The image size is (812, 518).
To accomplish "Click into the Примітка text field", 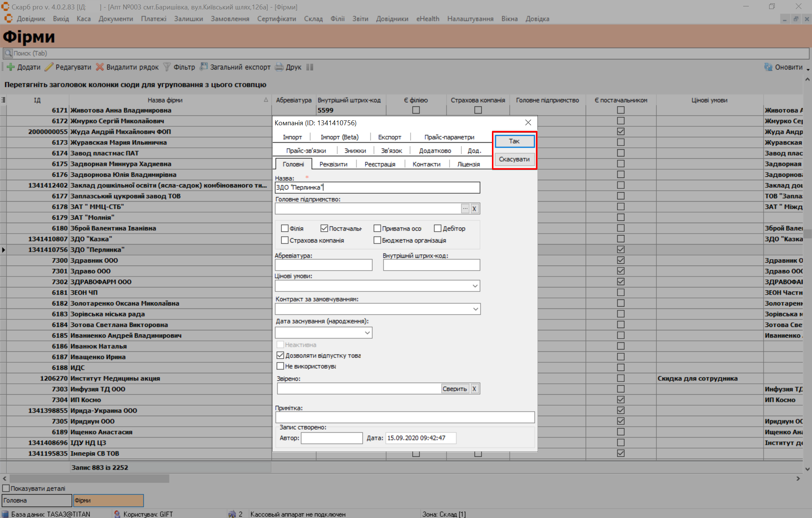I will pos(405,417).
